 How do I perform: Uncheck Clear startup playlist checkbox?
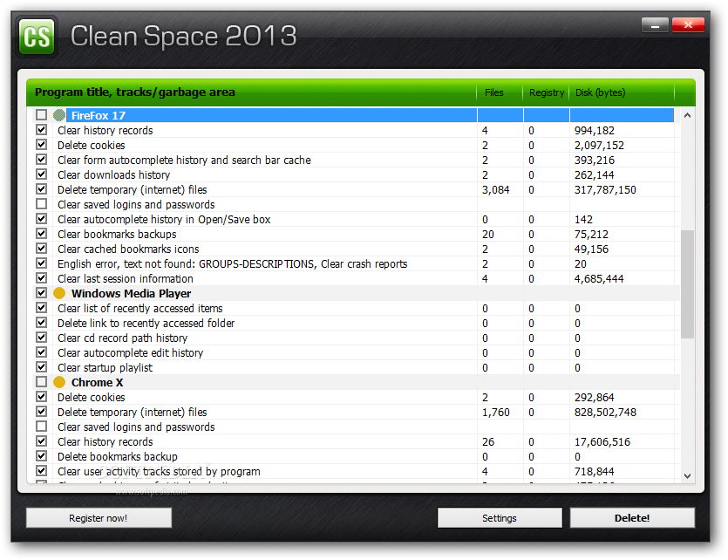click(41, 367)
